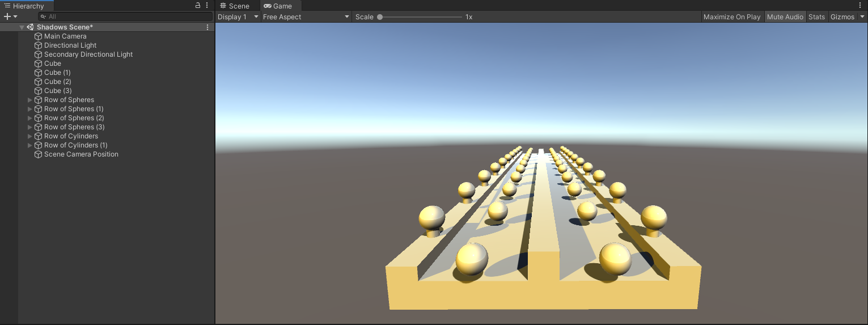Click the plus icon to create object
The width and height of the screenshot is (868, 325).
7,17
